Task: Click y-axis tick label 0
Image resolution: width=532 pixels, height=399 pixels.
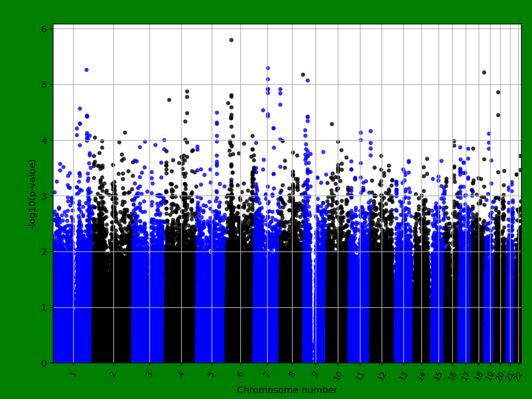Action: [x=45, y=363]
